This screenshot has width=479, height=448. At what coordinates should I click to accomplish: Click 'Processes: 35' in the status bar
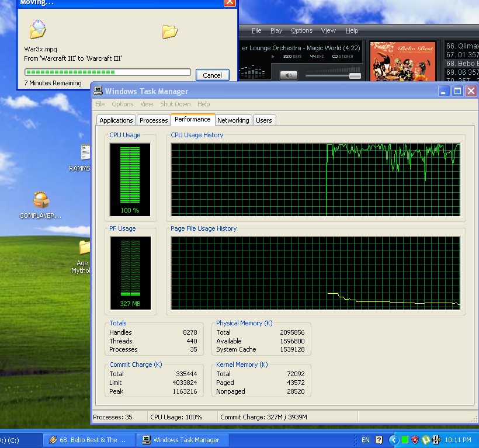click(113, 417)
